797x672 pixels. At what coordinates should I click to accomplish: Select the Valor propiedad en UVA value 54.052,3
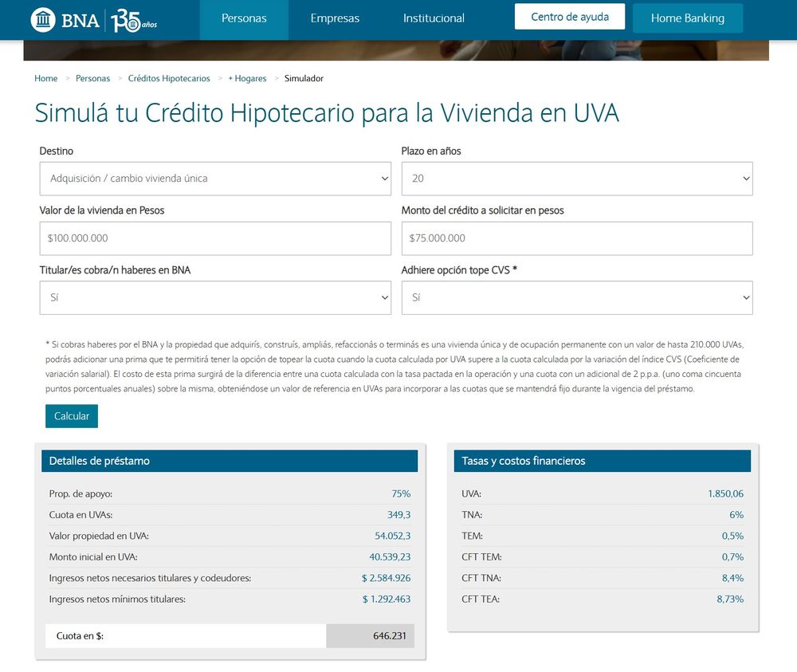[392, 536]
